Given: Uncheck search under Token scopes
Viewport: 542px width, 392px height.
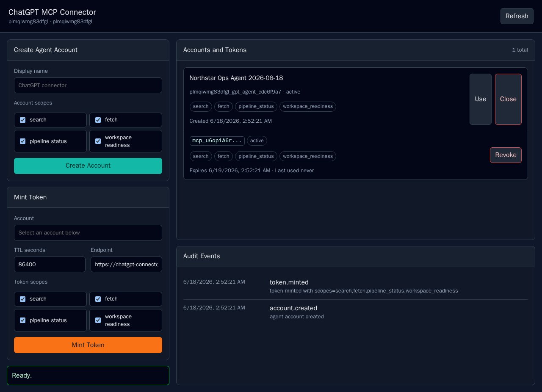Looking at the screenshot, I should coord(23,299).
